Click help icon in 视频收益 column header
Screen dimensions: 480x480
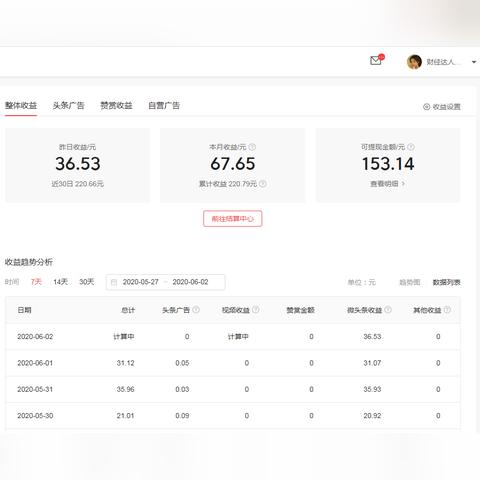tap(256, 310)
